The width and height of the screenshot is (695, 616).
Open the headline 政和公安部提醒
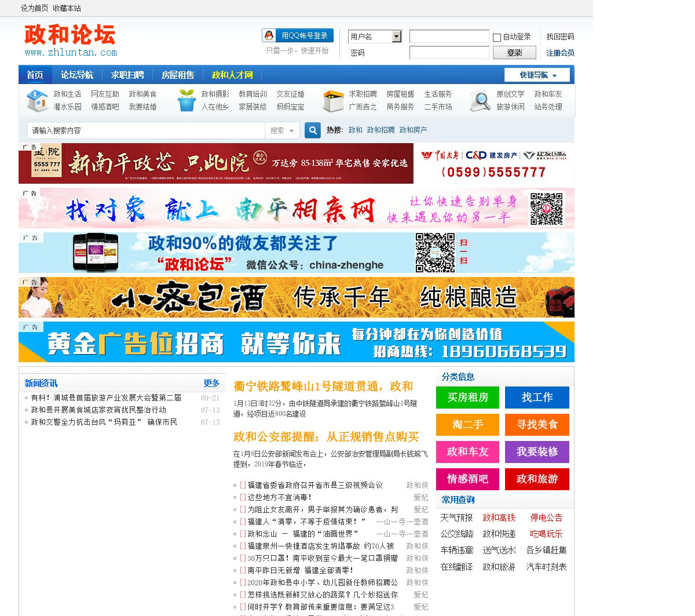point(326,437)
